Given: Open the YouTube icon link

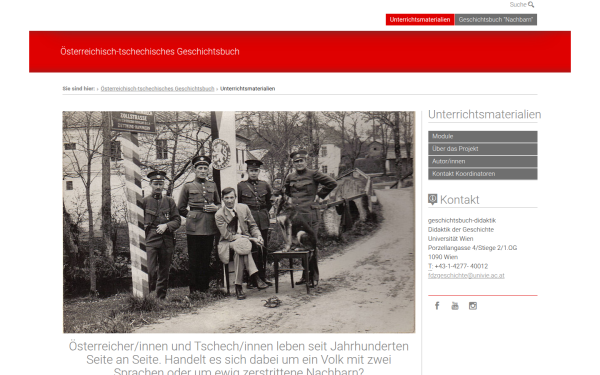Looking at the screenshot, I should pyautogui.click(x=455, y=306).
